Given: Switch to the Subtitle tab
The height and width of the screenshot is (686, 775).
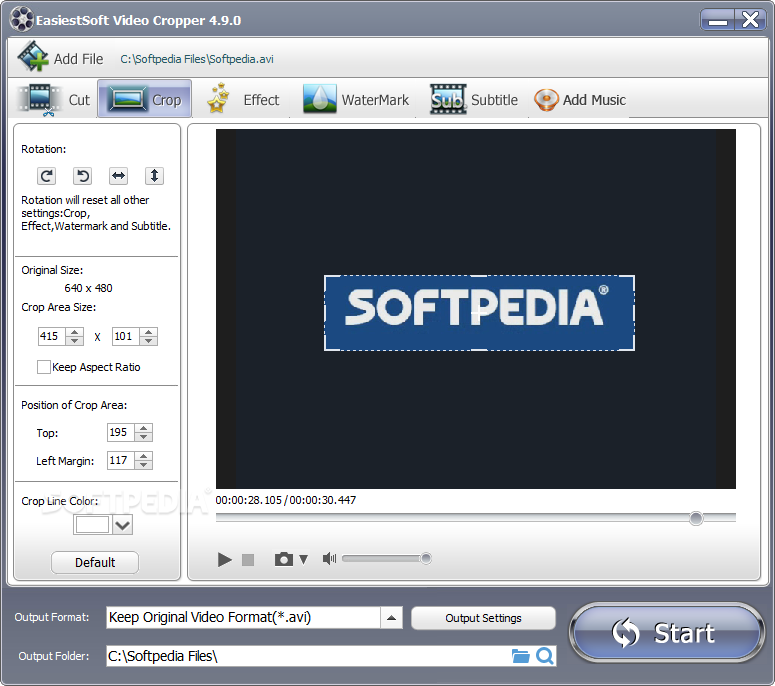Looking at the screenshot, I should pos(474,99).
